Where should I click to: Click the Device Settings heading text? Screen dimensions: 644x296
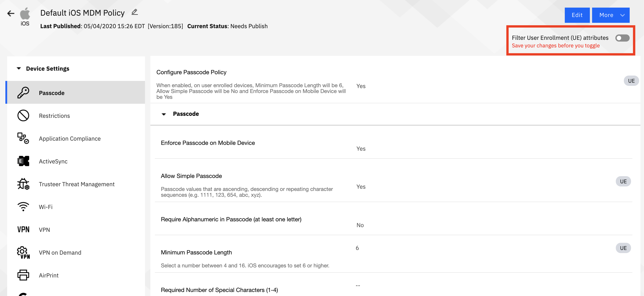coord(47,69)
